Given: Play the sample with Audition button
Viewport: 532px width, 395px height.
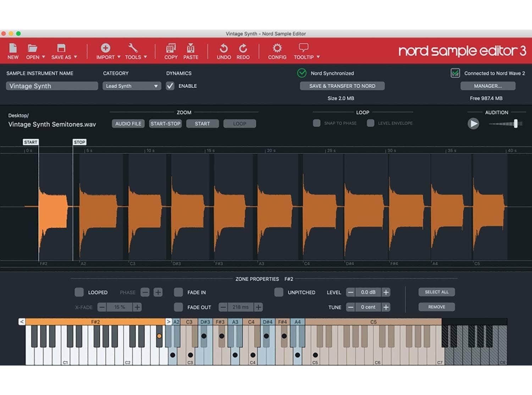Looking at the screenshot, I should 473,124.
